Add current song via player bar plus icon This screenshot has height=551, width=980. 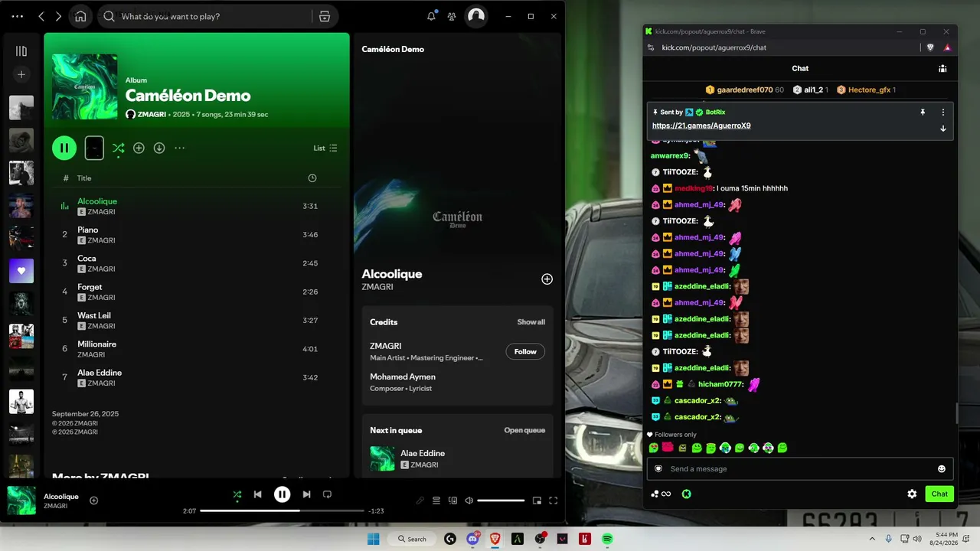click(x=93, y=500)
